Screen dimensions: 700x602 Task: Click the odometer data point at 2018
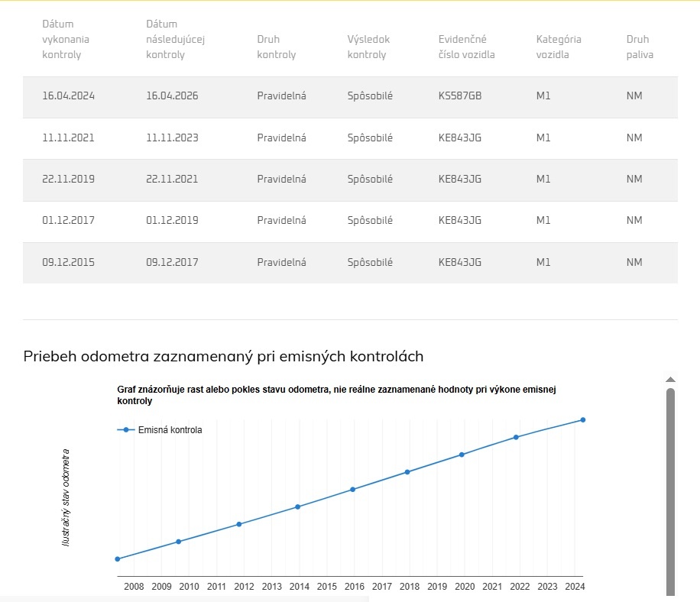[x=407, y=472]
